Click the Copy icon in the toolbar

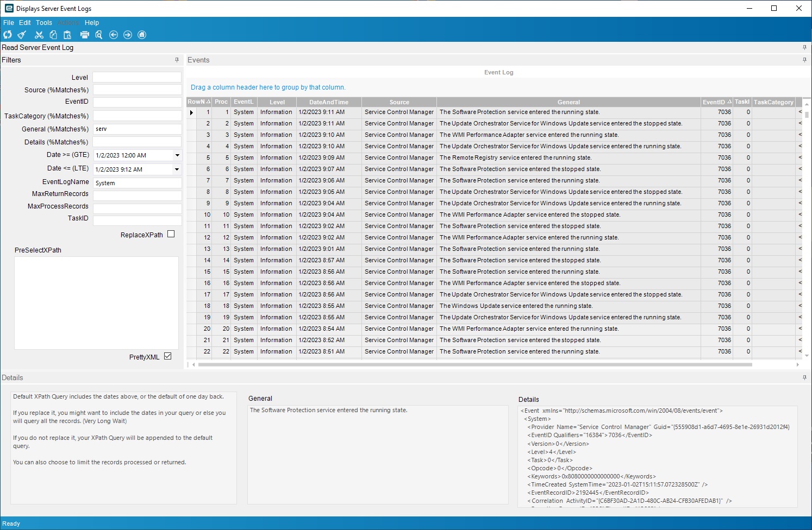coord(53,35)
